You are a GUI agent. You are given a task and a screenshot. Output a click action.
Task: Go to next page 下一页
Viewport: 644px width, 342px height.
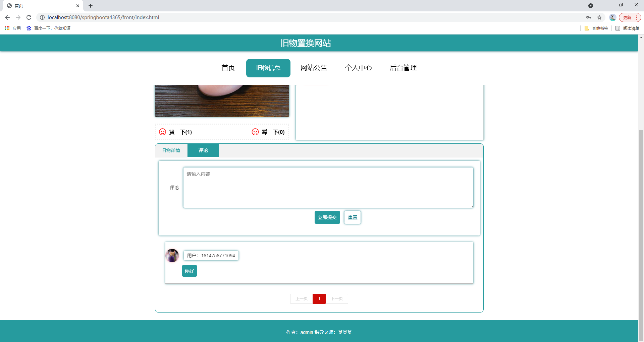(x=337, y=299)
